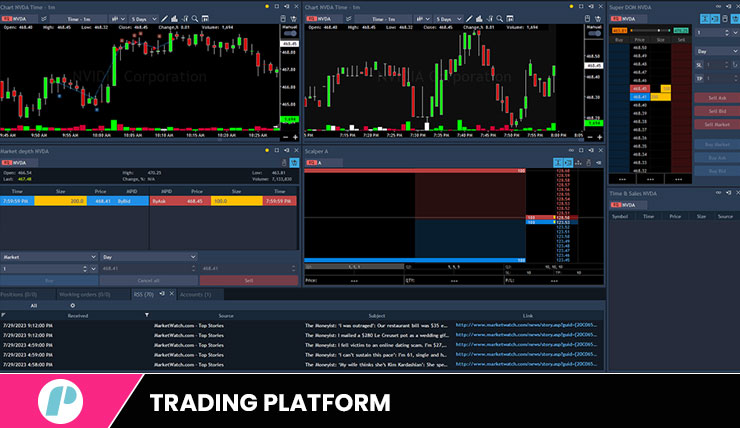Toggle the second blue button in Scalper toolbar

click(568, 163)
